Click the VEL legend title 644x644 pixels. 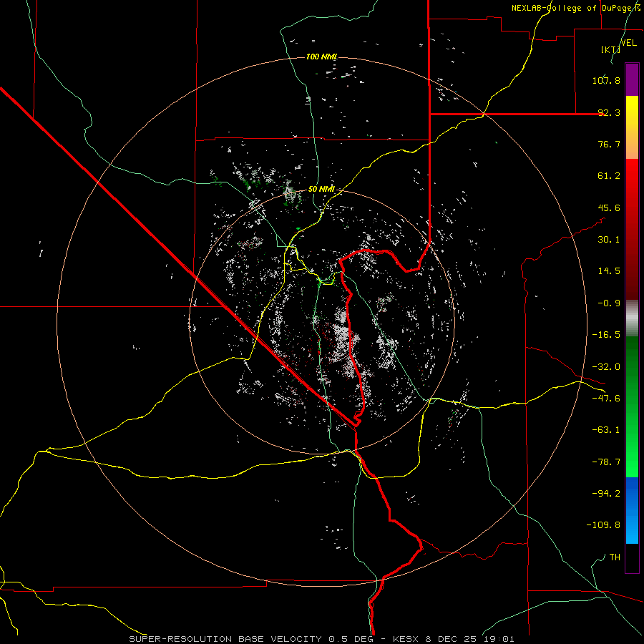coord(628,43)
